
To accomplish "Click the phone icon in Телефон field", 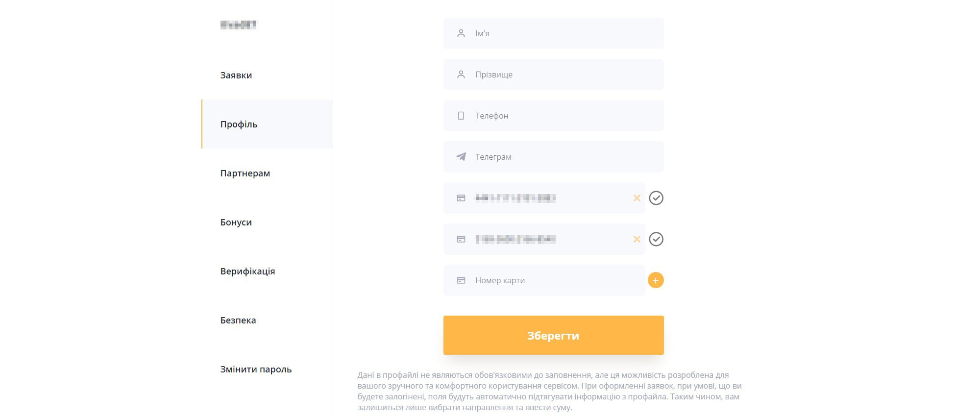I will 461,116.
